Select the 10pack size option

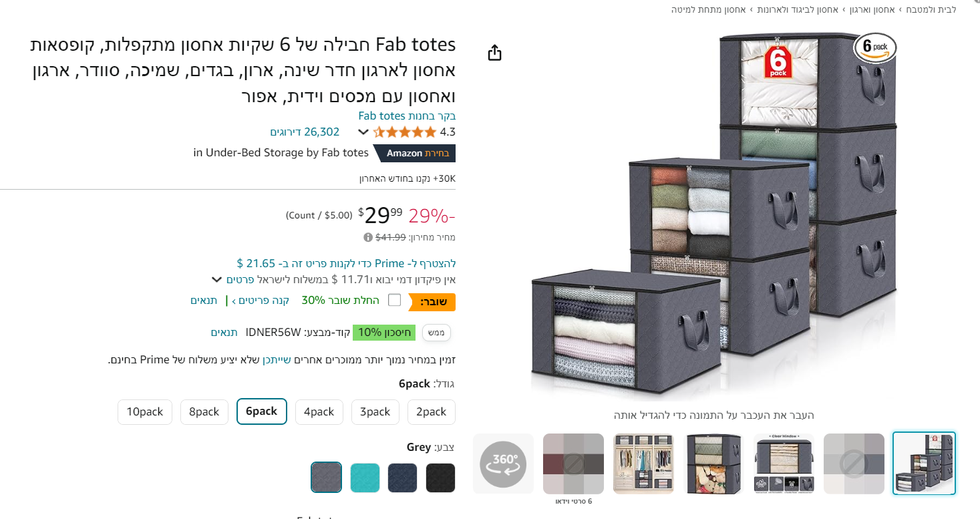tap(145, 412)
